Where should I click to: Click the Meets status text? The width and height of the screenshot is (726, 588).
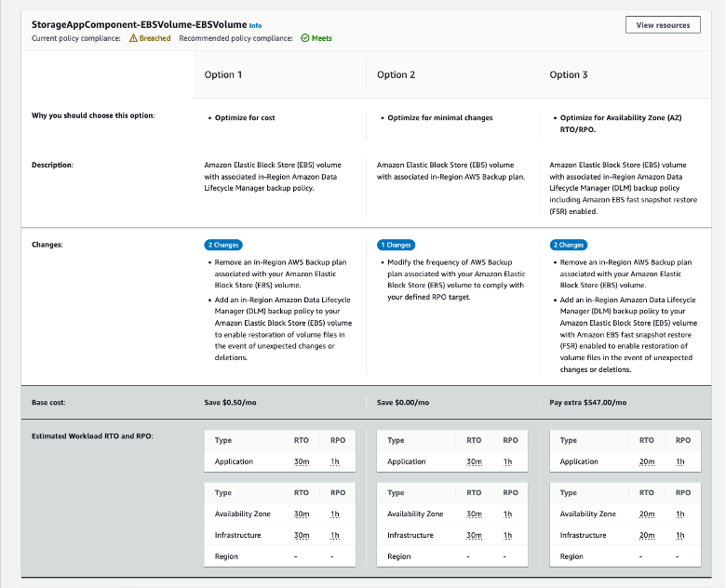point(321,38)
